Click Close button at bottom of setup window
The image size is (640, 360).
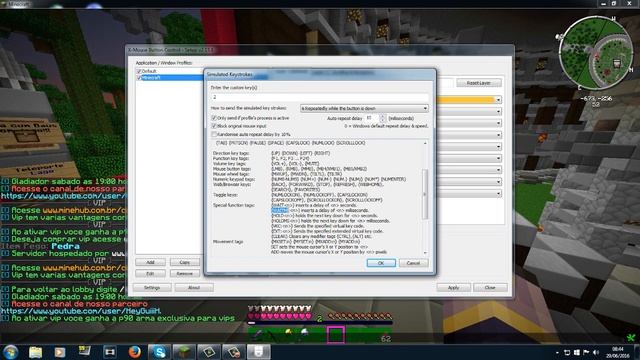(490, 288)
